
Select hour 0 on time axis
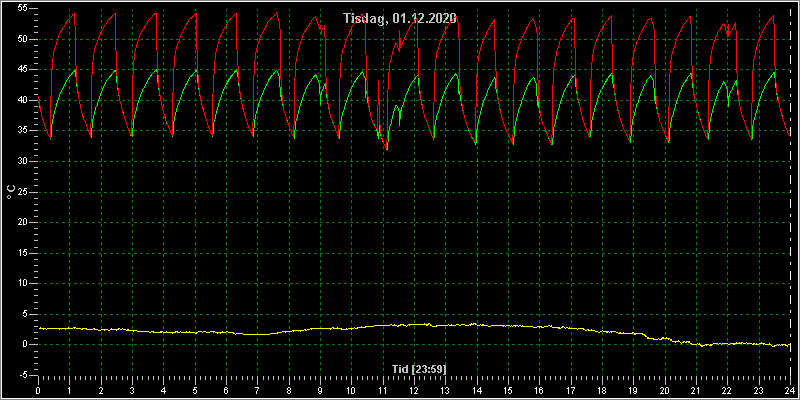coord(38,391)
